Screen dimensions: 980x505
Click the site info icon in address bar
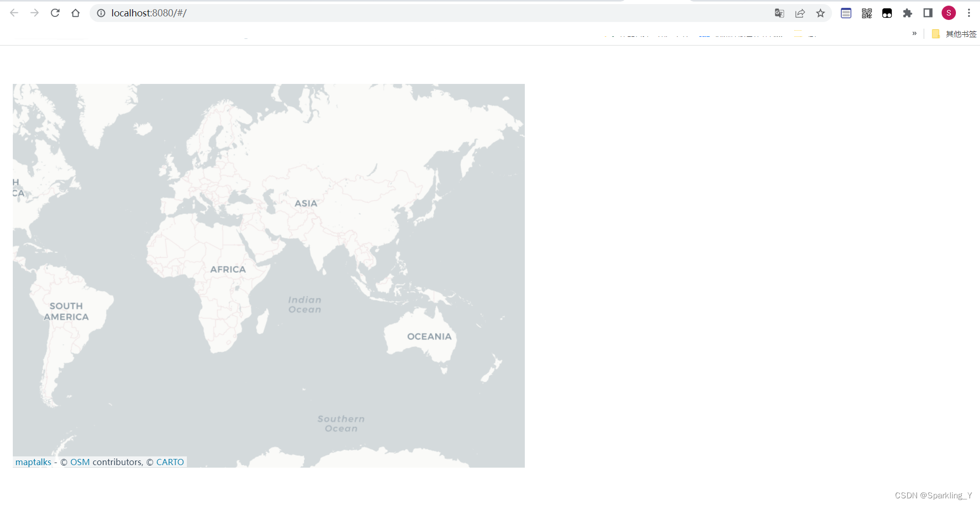click(100, 13)
